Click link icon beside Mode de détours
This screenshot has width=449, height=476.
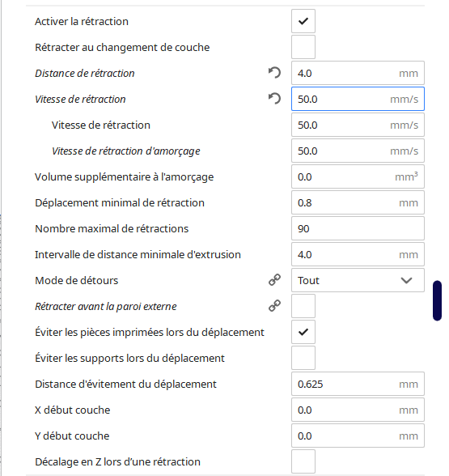(x=274, y=280)
